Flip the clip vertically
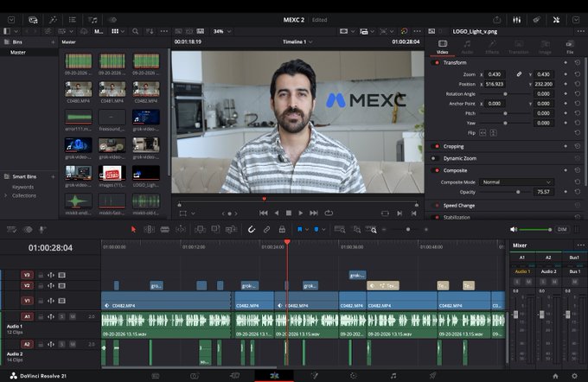The height and width of the screenshot is (382, 588). pyautogui.click(x=494, y=133)
